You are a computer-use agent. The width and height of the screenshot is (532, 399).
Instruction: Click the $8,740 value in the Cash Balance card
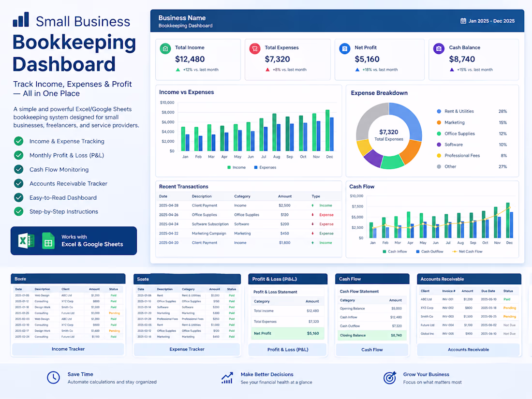[462, 59]
